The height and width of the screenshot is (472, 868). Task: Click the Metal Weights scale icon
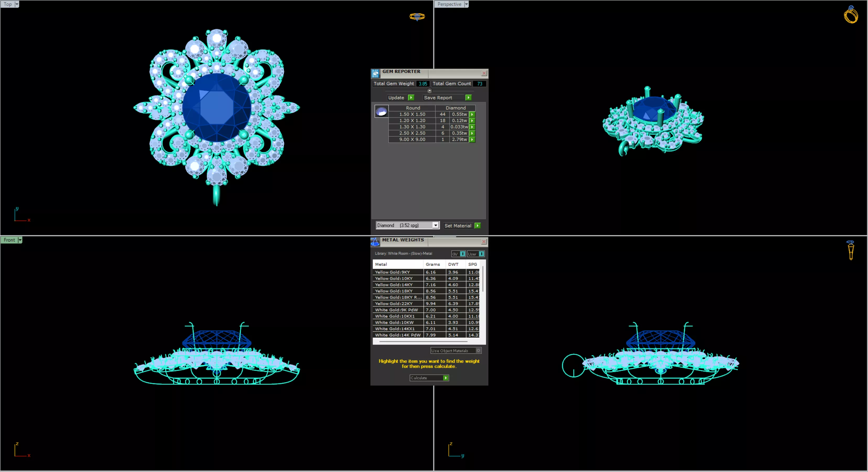pos(375,242)
